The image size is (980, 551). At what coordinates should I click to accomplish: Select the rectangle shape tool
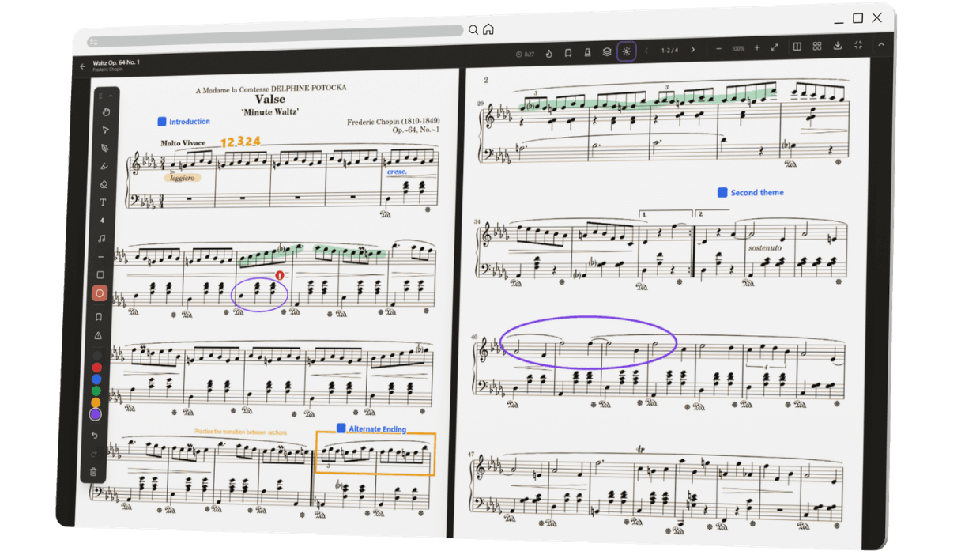[x=100, y=275]
